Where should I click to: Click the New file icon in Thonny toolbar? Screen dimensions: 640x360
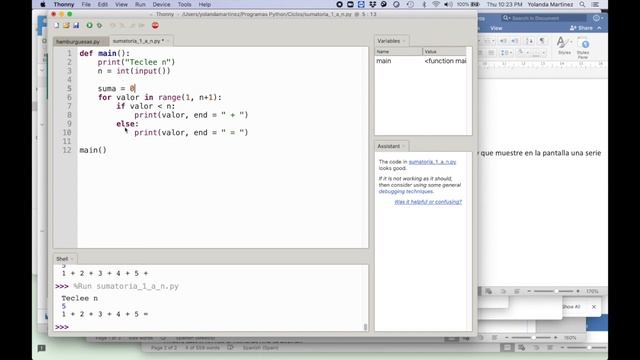(x=56, y=25)
